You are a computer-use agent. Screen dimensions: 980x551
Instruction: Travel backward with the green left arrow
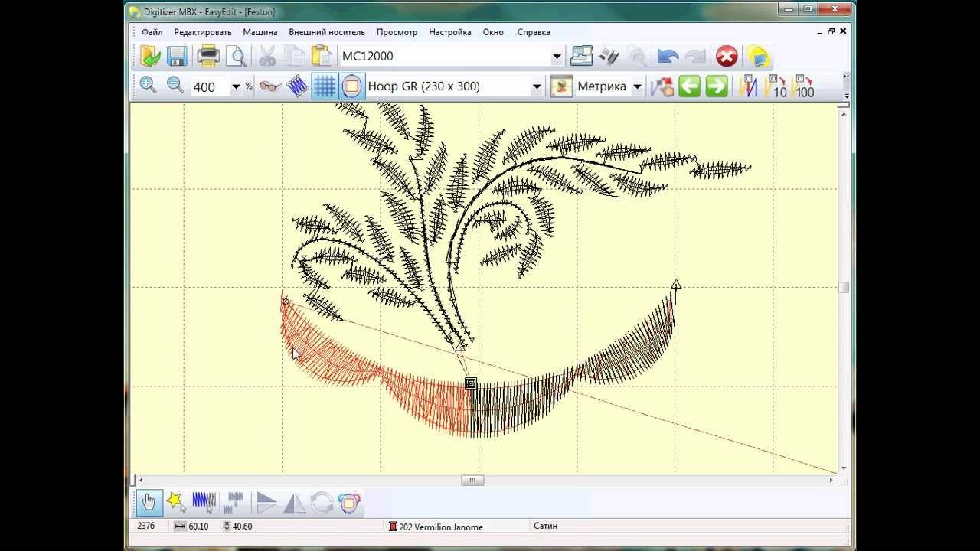tap(689, 86)
